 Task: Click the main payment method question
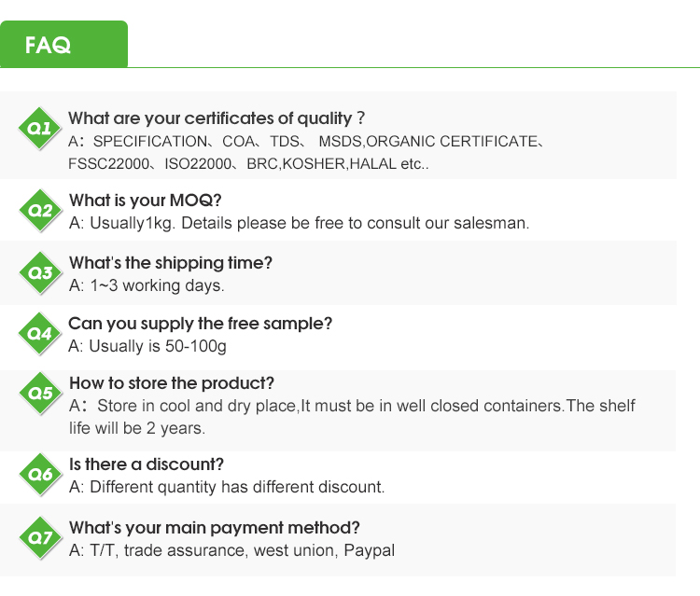[x=215, y=528]
